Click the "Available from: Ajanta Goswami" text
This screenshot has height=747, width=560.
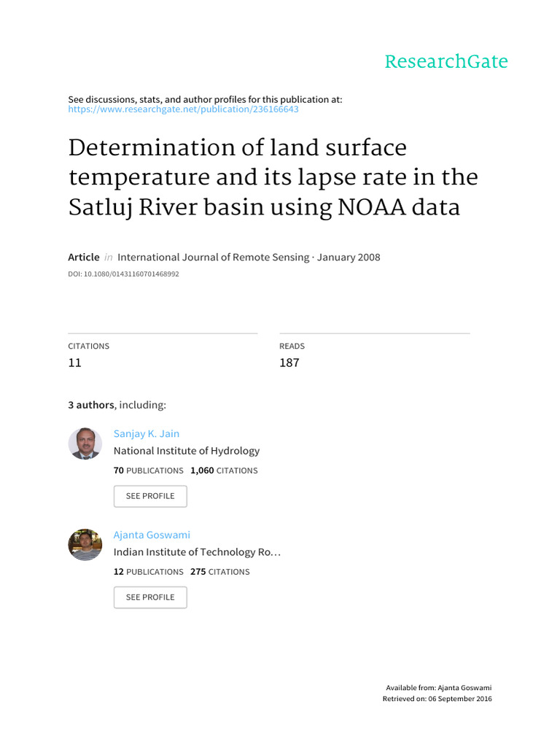coord(437,688)
